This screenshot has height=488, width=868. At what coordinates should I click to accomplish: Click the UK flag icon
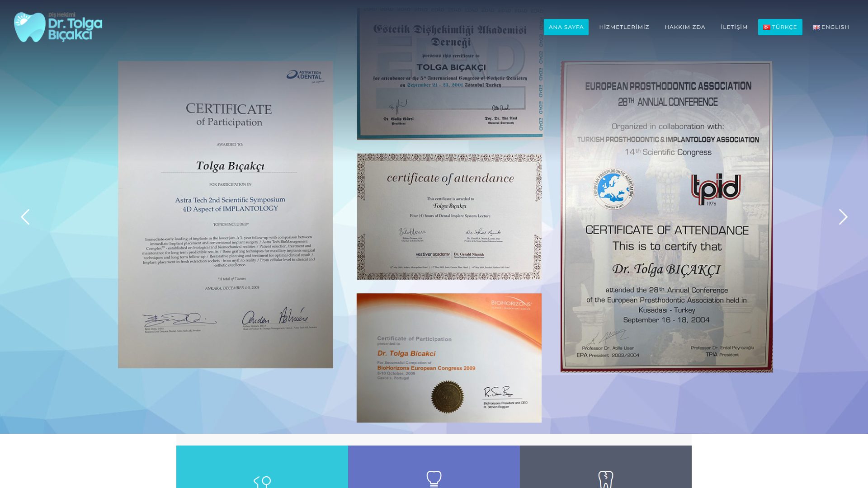(x=816, y=27)
